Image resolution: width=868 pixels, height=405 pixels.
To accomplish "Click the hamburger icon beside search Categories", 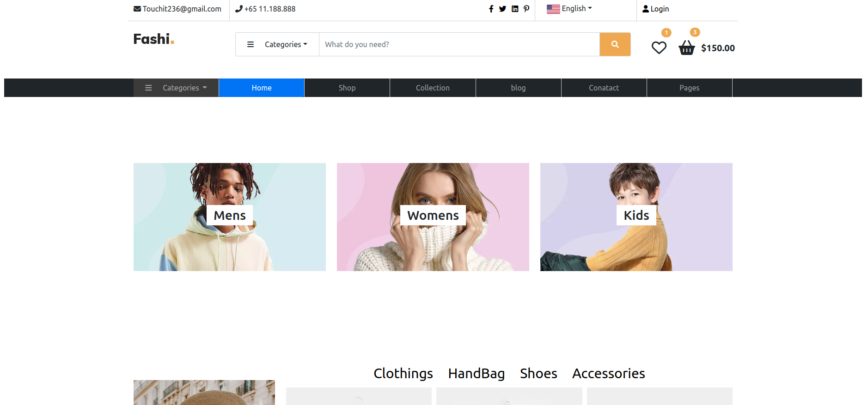I will click(251, 44).
